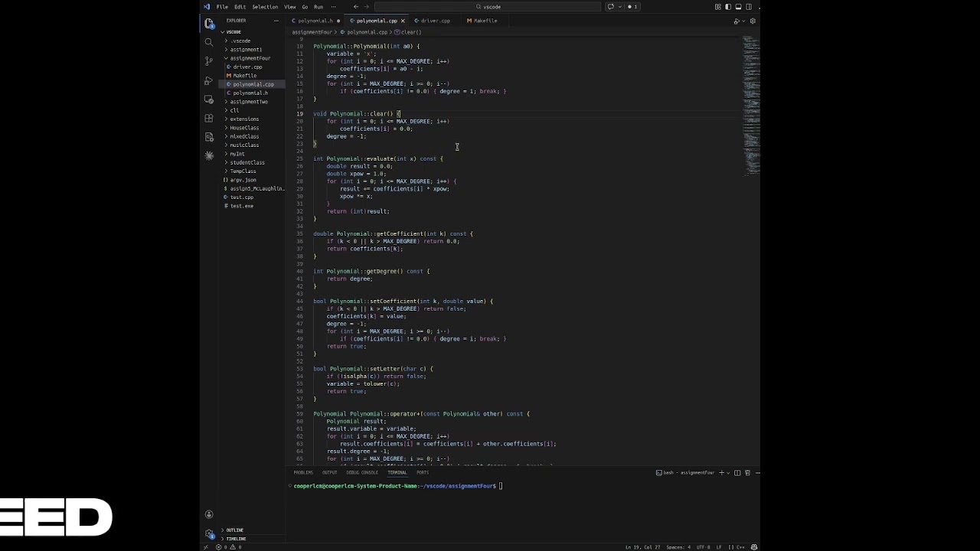Click the editor settings gear icon
This screenshot has width=980, height=551.
(753, 21)
